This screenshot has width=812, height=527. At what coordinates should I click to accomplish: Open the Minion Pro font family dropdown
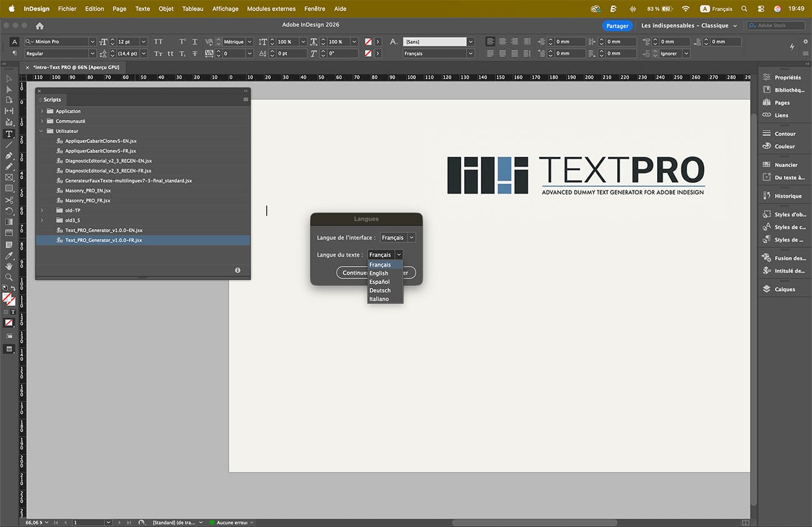click(x=92, y=42)
